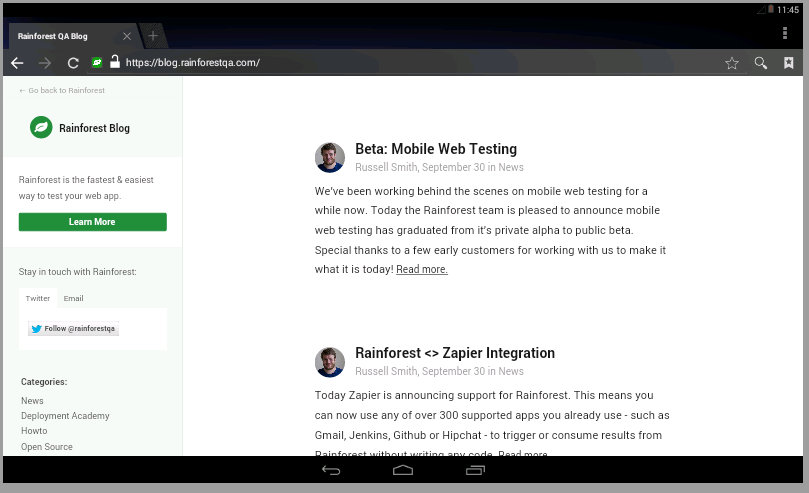Click author avatar beside Mobile Web Testing

330,157
